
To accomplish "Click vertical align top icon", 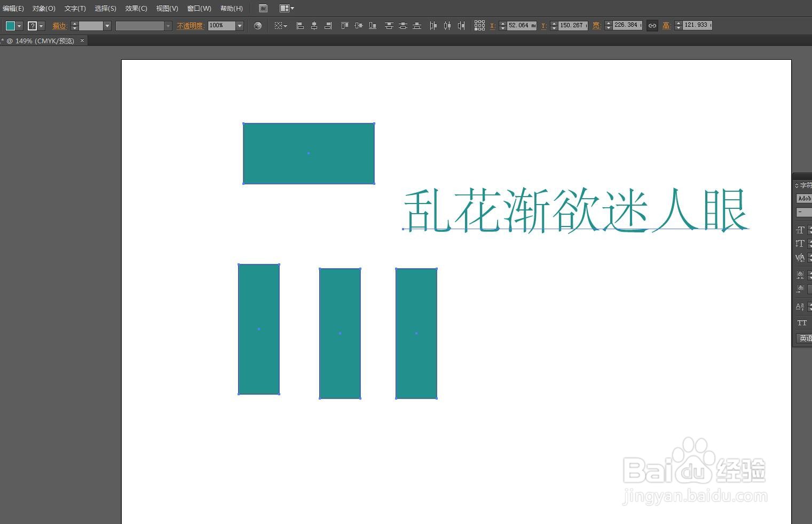I will pos(345,25).
